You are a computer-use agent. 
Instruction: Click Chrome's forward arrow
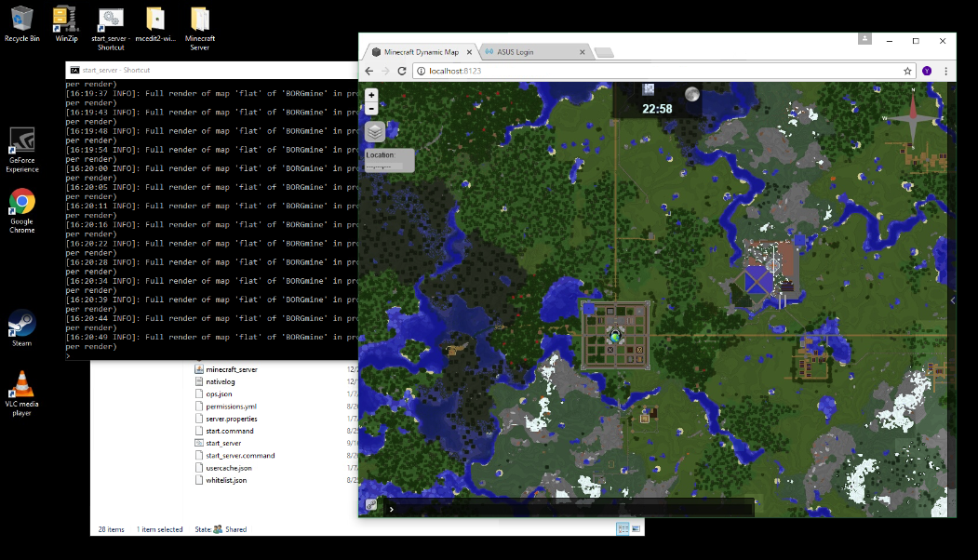[385, 71]
